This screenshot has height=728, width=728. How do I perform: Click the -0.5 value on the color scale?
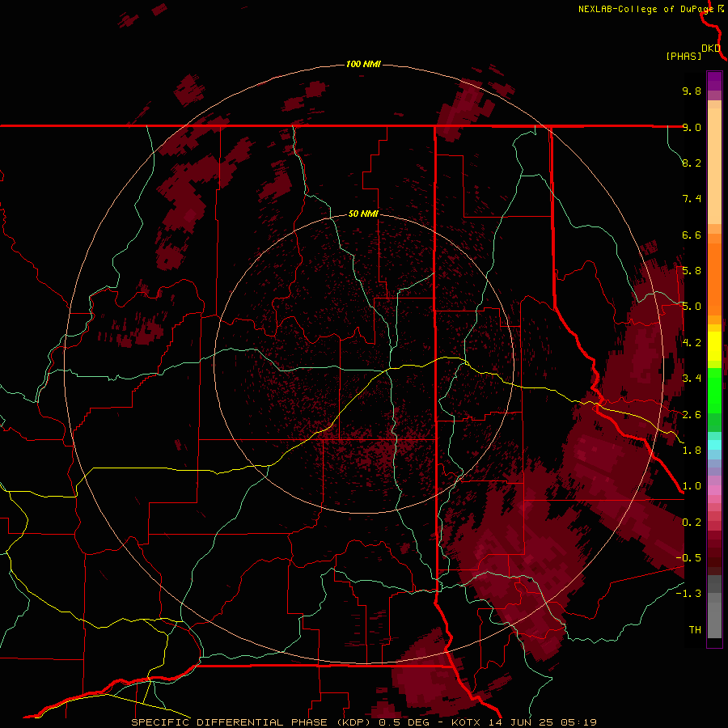(688, 558)
